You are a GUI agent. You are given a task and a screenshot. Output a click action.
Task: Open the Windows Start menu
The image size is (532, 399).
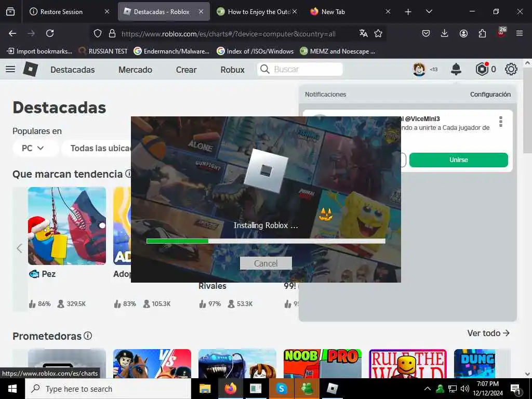pos(12,389)
